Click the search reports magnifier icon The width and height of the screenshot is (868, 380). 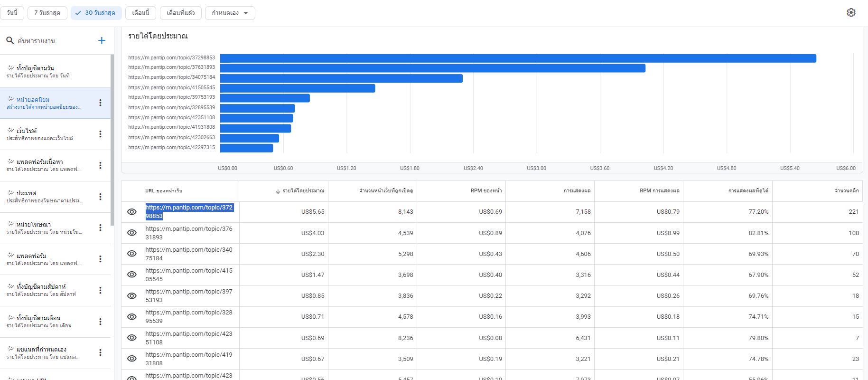[9, 40]
